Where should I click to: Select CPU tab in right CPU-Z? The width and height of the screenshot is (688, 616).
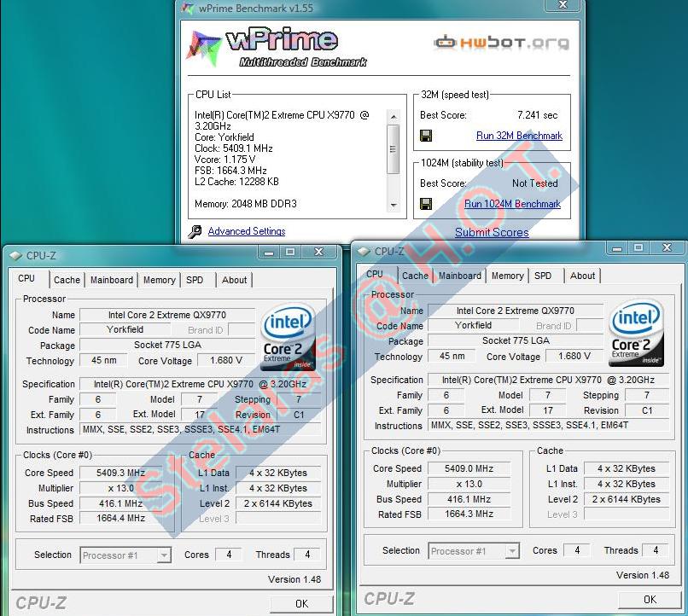375,274
